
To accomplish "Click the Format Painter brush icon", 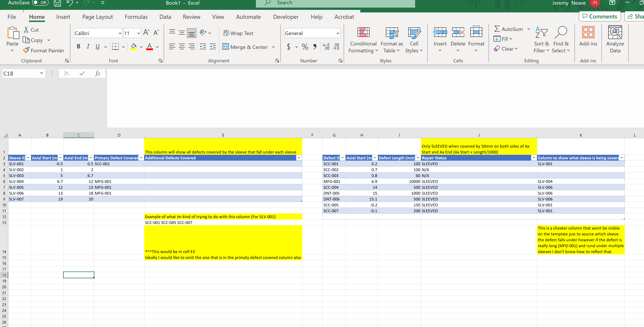I will click(26, 50).
